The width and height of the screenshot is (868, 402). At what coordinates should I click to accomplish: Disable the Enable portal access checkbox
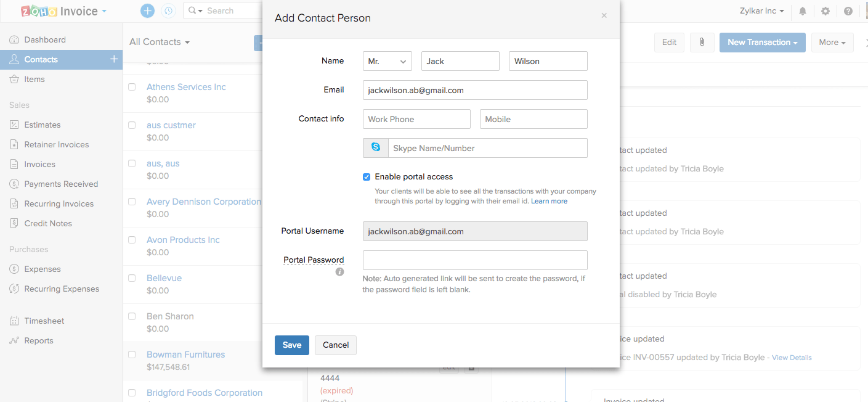[x=367, y=177]
